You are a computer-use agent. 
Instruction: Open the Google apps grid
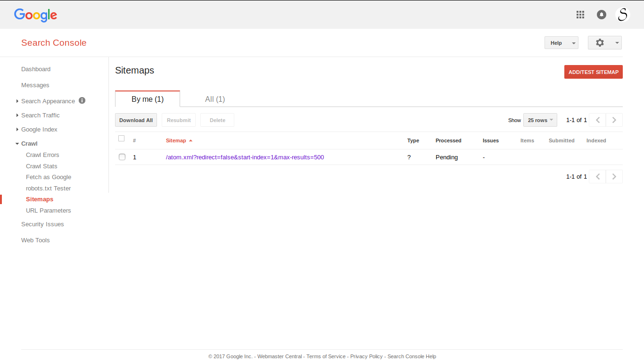pyautogui.click(x=580, y=15)
